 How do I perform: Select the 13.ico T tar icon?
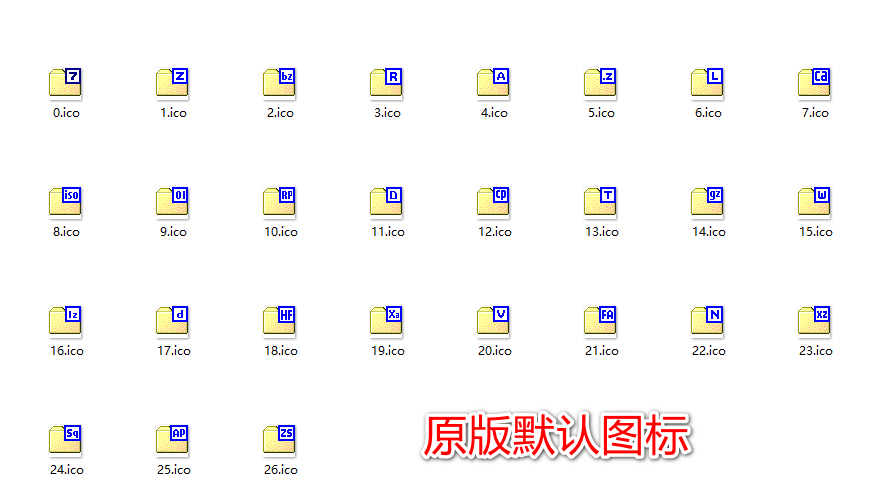601,202
